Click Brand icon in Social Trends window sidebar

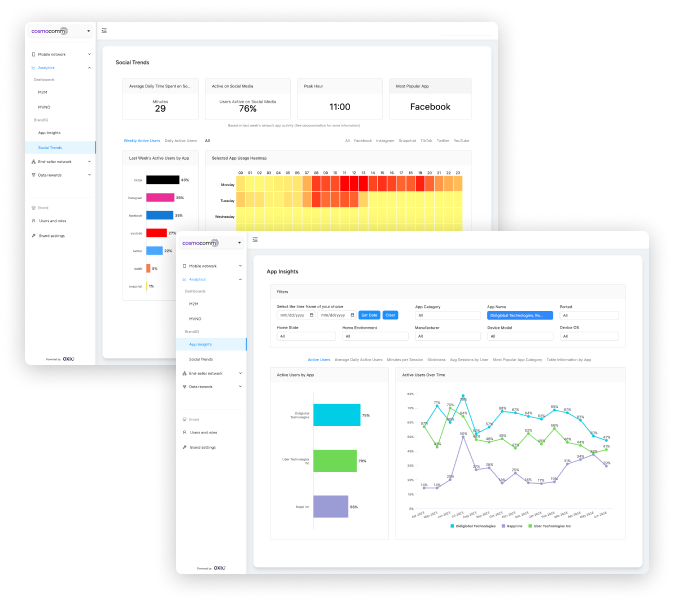coord(34,208)
